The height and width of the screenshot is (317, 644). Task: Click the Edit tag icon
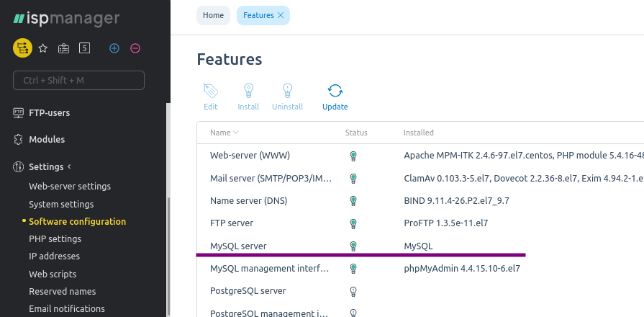(x=211, y=91)
